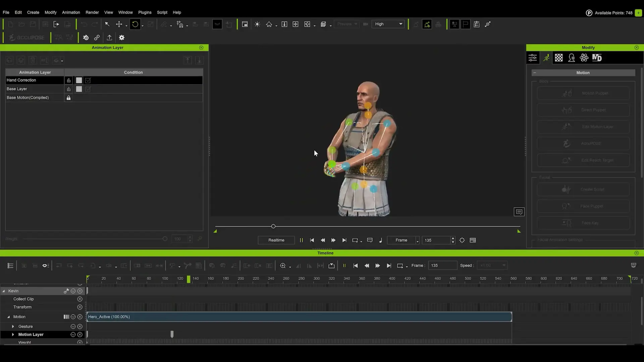This screenshot has height=362, width=644.
Task: Collapse the Kevin track in the timeline
Action: [x=3, y=291]
